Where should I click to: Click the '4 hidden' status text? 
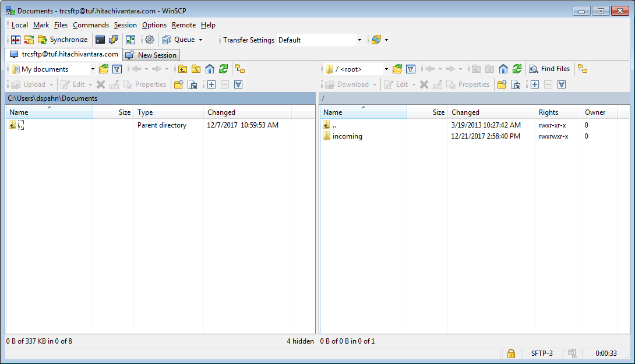coord(300,341)
